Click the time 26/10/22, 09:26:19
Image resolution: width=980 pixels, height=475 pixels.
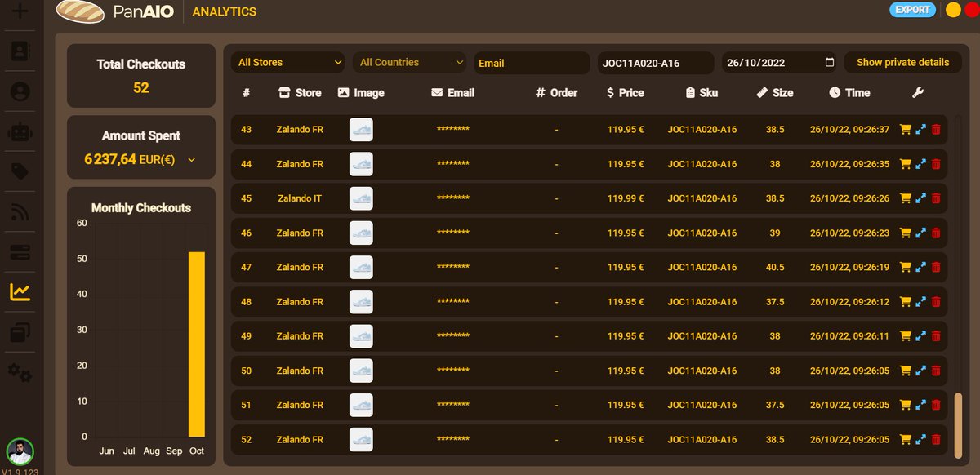(x=849, y=268)
